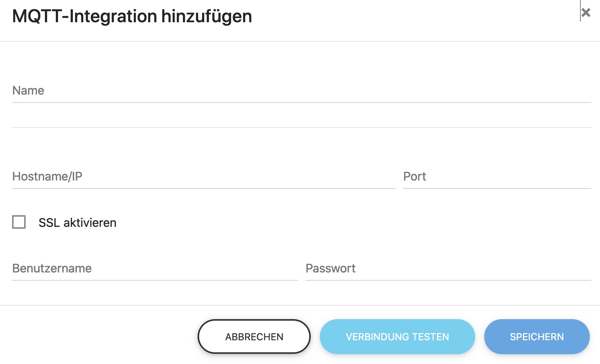Click the Name input field
The image size is (600, 364).
tap(302, 91)
